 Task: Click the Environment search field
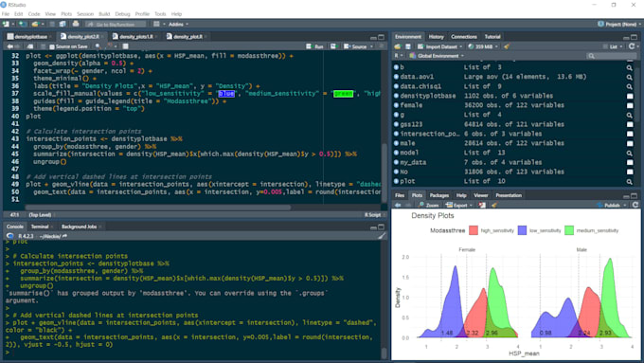(611, 56)
